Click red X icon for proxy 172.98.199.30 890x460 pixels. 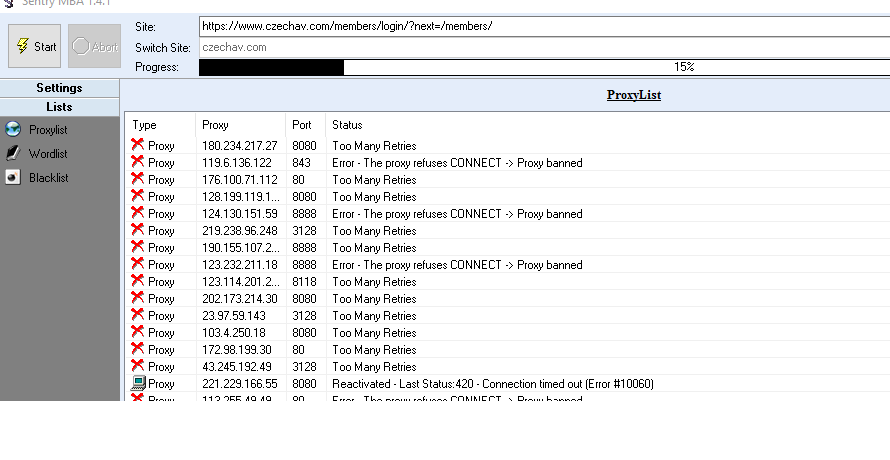[x=137, y=349]
